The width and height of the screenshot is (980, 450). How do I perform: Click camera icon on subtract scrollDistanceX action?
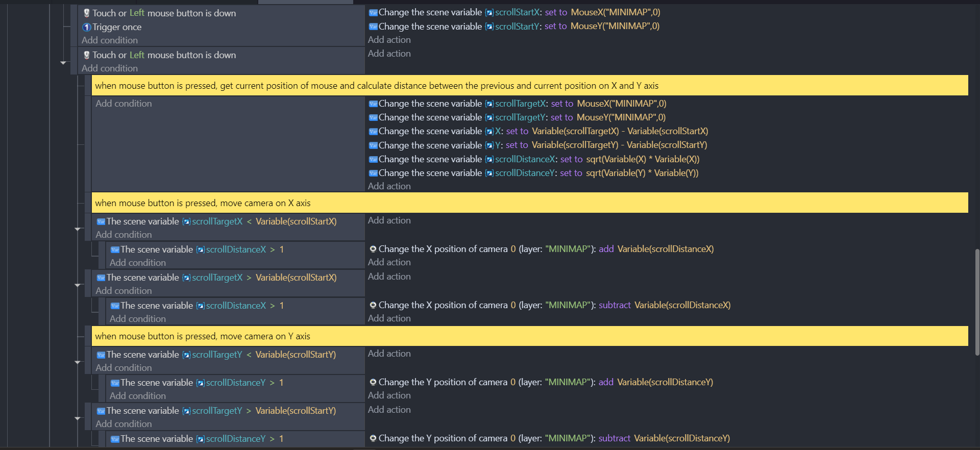(373, 305)
